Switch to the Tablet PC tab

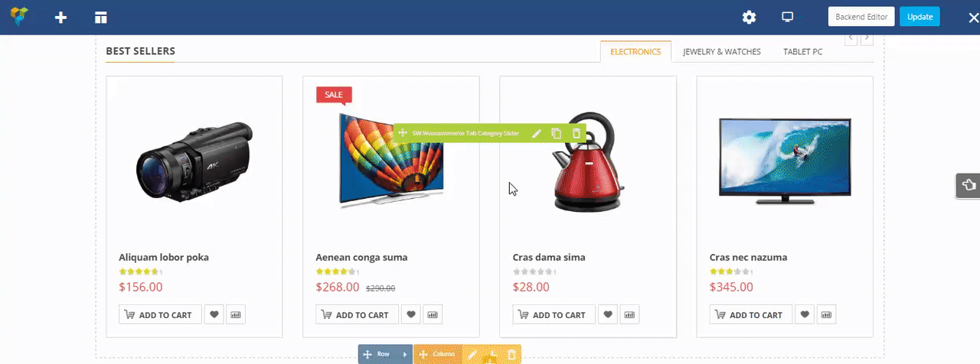point(803,52)
